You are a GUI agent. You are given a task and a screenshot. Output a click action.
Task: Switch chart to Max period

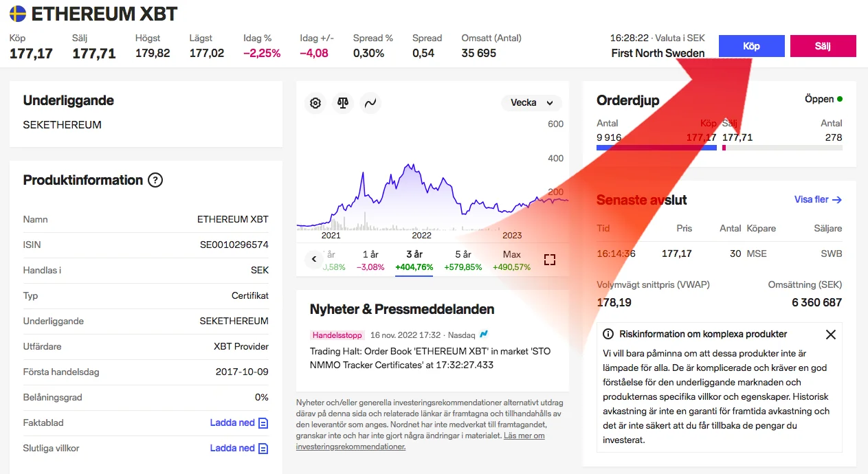point(511,260)
